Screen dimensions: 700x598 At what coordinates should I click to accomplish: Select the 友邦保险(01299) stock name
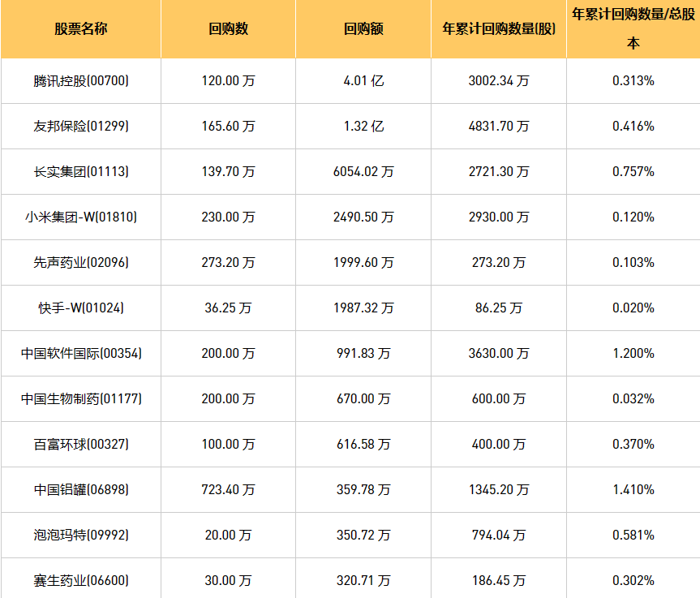click(81, 127)
